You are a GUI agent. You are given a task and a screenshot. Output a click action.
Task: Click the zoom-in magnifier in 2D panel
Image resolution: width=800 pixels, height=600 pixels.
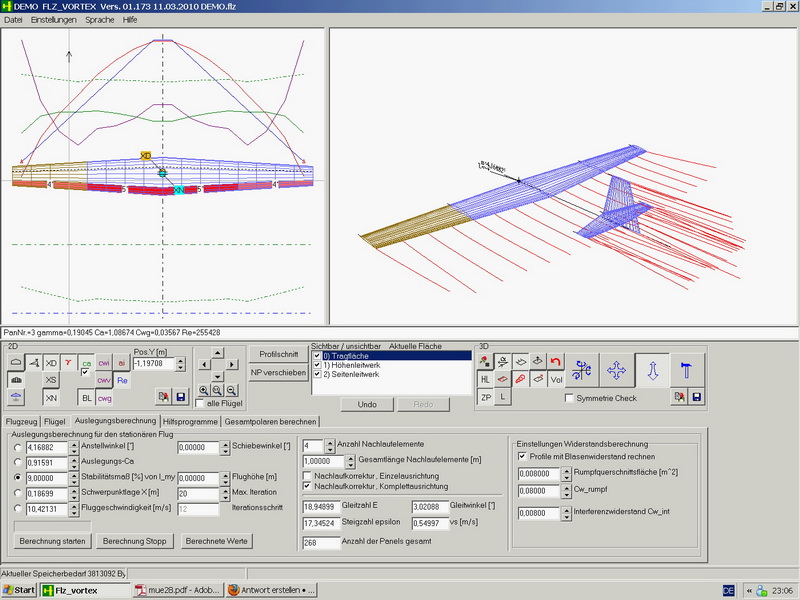click(x=204, y=390)
